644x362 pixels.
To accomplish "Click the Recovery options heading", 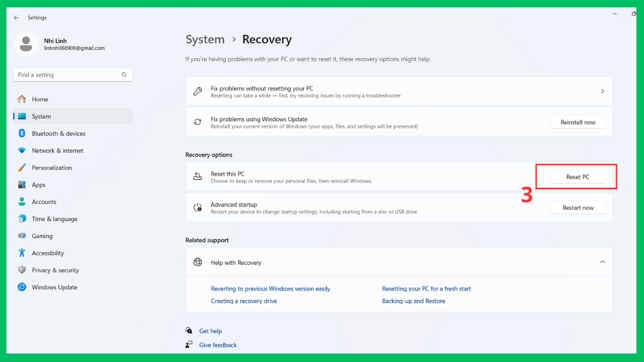I will tap(209, 154).
